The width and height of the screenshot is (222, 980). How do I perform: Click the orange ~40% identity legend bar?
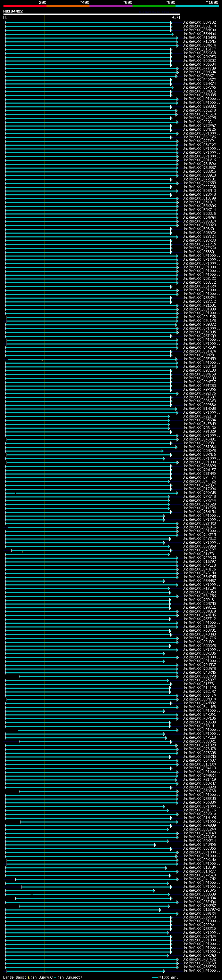[68, 7]
